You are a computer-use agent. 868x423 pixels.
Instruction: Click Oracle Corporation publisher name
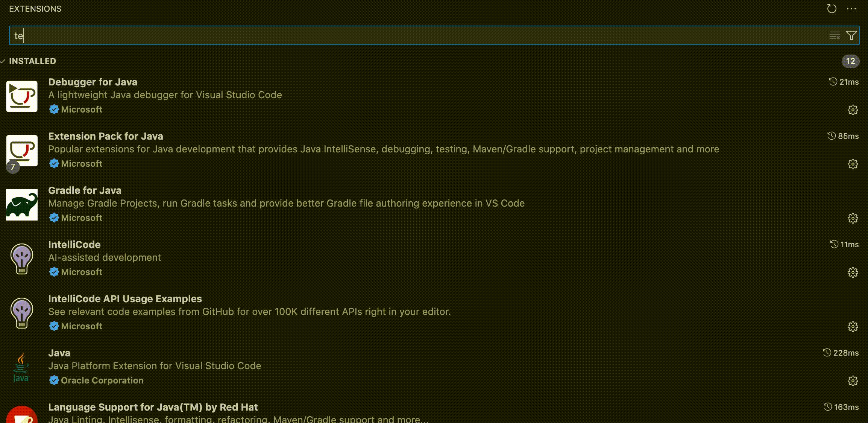pos(102,380)
